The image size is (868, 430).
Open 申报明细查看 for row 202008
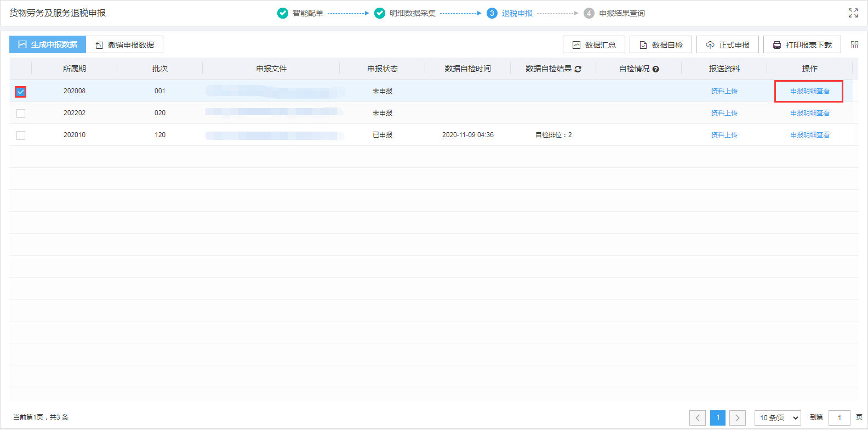[x=810, y=91]
